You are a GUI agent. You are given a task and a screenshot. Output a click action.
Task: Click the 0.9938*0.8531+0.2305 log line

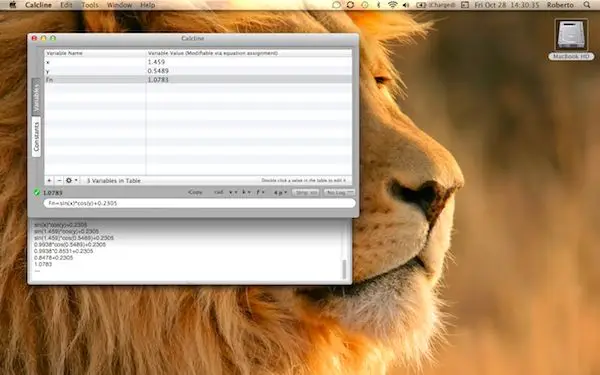pos(64,251)
